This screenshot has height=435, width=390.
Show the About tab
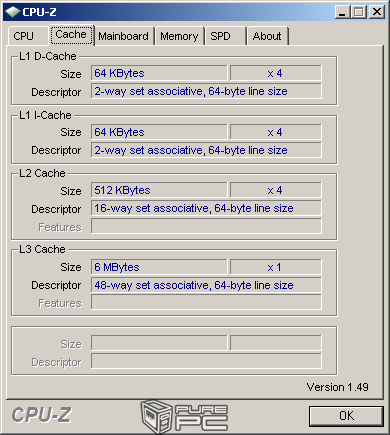tap(267, 36)
